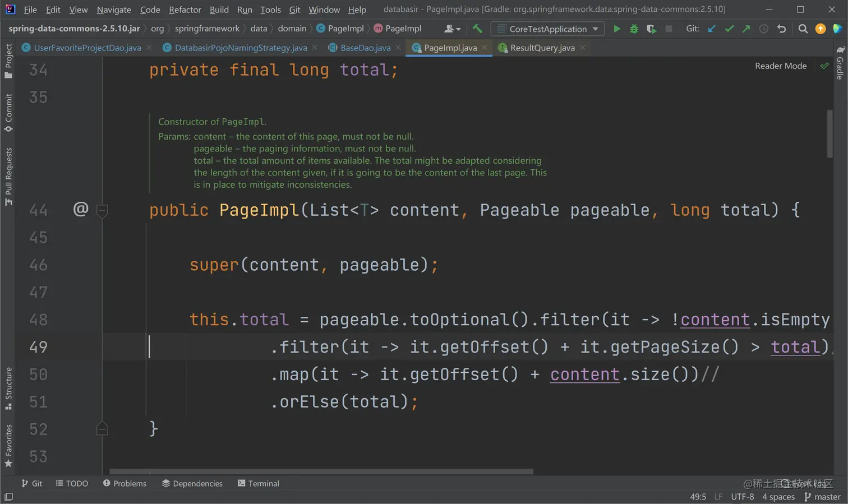Open the Pull Requests tool window

pyautogui.click(x=8, y=177)
